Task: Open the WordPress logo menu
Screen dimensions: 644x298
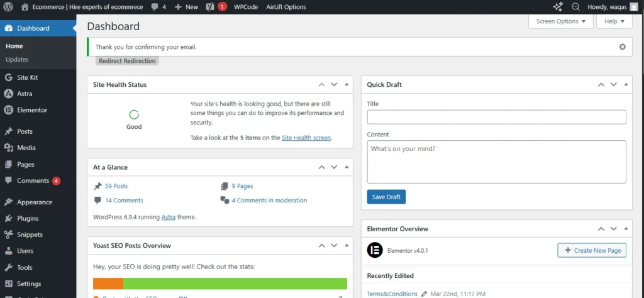Action: pos(8,6)
